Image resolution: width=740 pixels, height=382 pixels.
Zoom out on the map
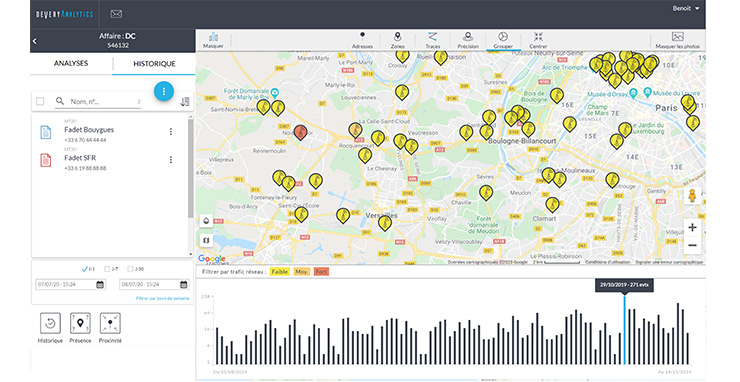click(692, 245)
